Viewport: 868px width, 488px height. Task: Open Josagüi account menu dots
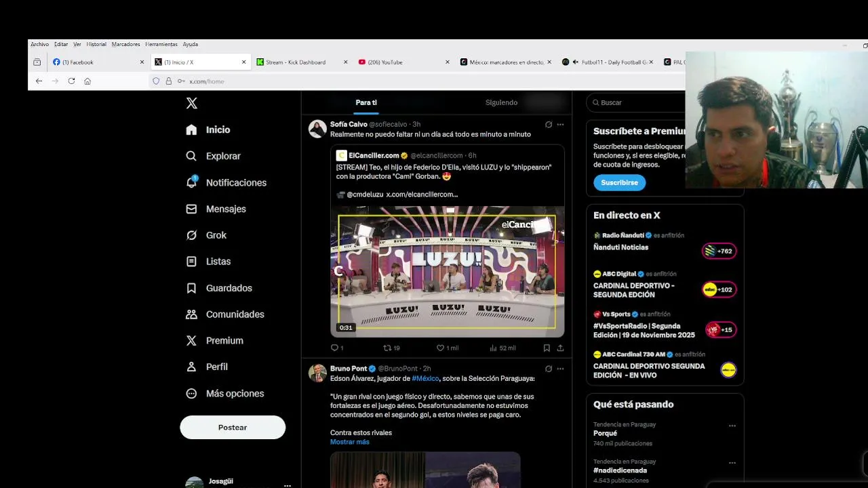pyautogui.click(x=288, y=485)
